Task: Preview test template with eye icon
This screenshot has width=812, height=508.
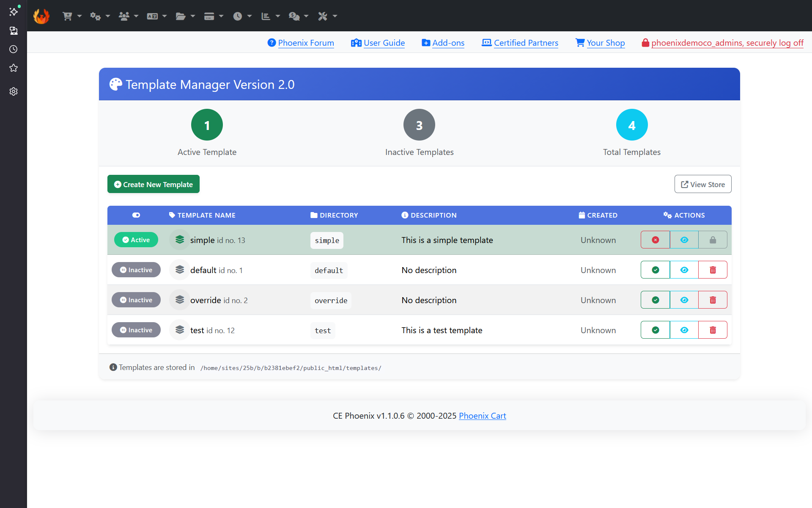Action: click(684, 330)
